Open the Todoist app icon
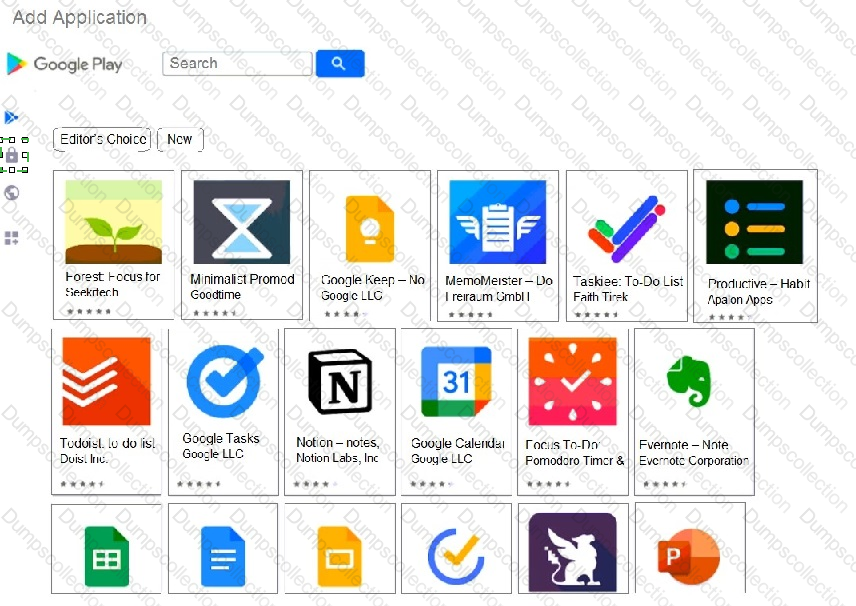Image resolution: width=856 pixels, height=606 pixels. coord(106,381)
